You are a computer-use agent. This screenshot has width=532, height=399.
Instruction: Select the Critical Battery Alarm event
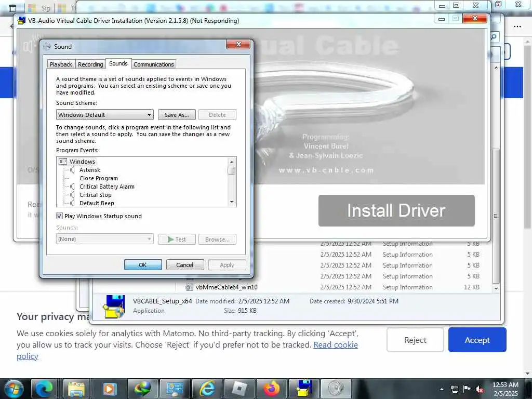pos(107,187)
